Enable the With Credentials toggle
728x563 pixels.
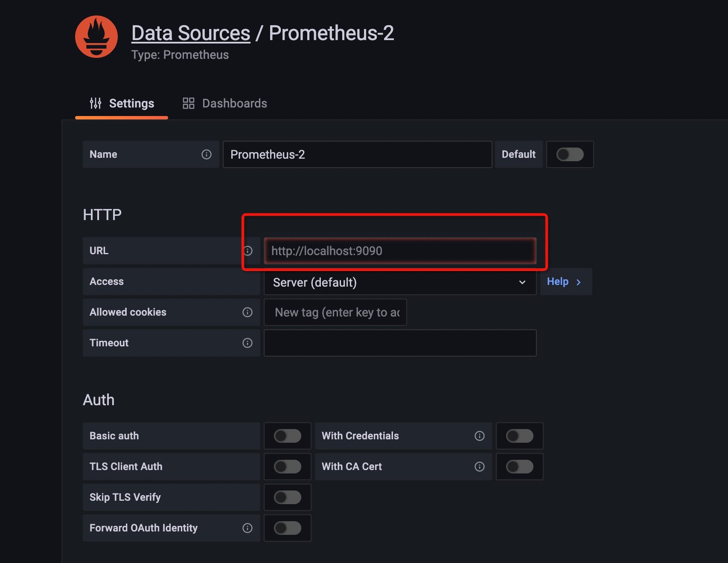click(519, 436)
